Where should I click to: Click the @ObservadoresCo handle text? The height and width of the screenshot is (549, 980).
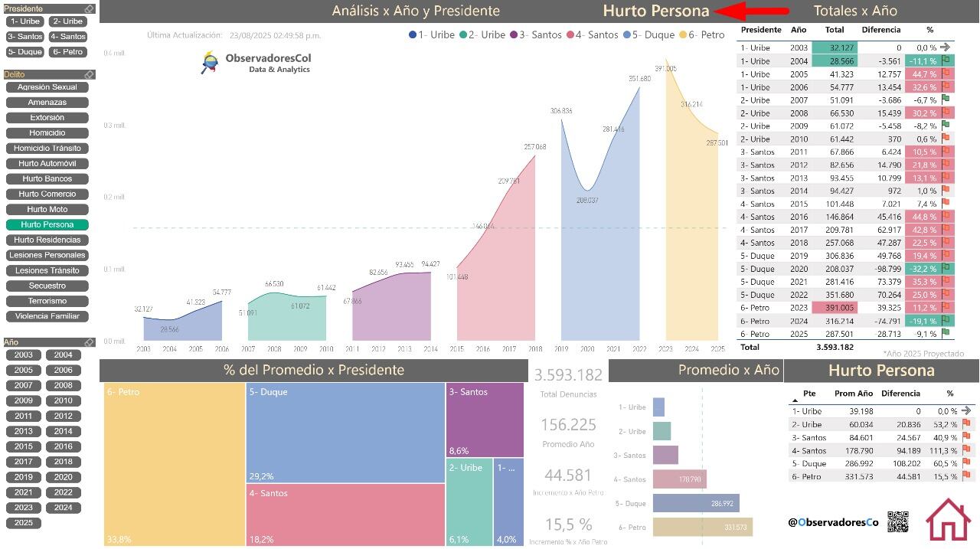pyautogui.click(x=833, y=522)
